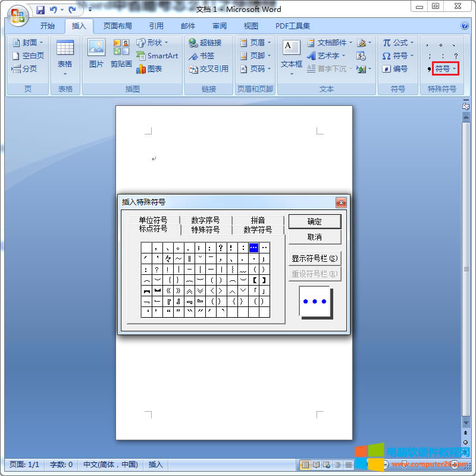Open the 数学符号 tab in dialog
Screen dimensions: 476x476
coord(258,230)
